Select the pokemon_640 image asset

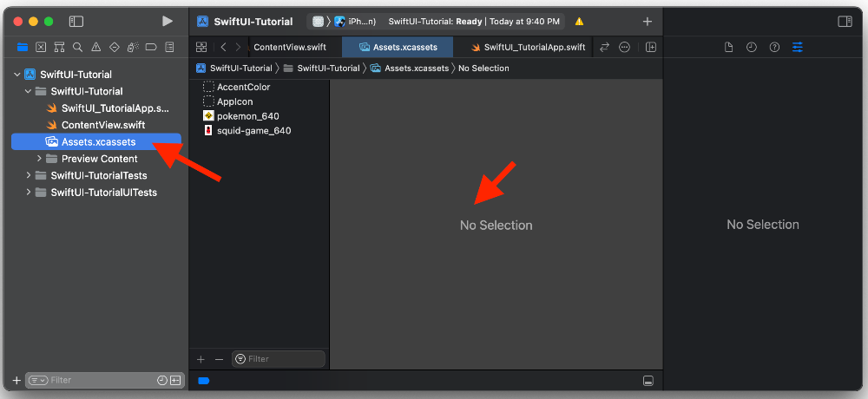[247, 116]
